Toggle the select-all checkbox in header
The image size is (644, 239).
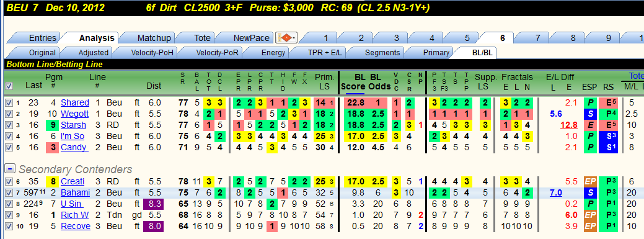9,86
